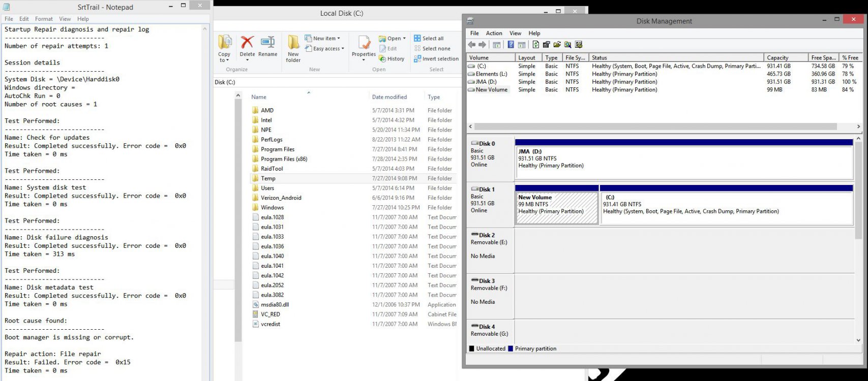The height and width of the screenshot is (381, 868).
Task: Open Help menu in Disk Management
Action: coord(534,34)
